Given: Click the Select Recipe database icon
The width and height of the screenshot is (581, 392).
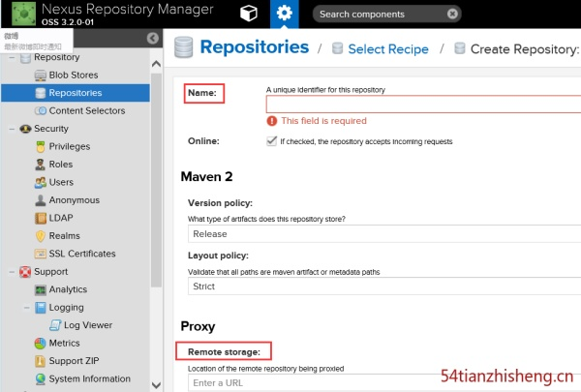Looking at the screenshot, I should (337, 48).
